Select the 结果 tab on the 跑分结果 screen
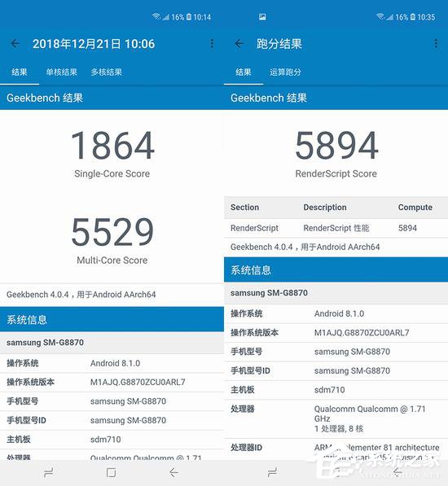 point(244,72)
